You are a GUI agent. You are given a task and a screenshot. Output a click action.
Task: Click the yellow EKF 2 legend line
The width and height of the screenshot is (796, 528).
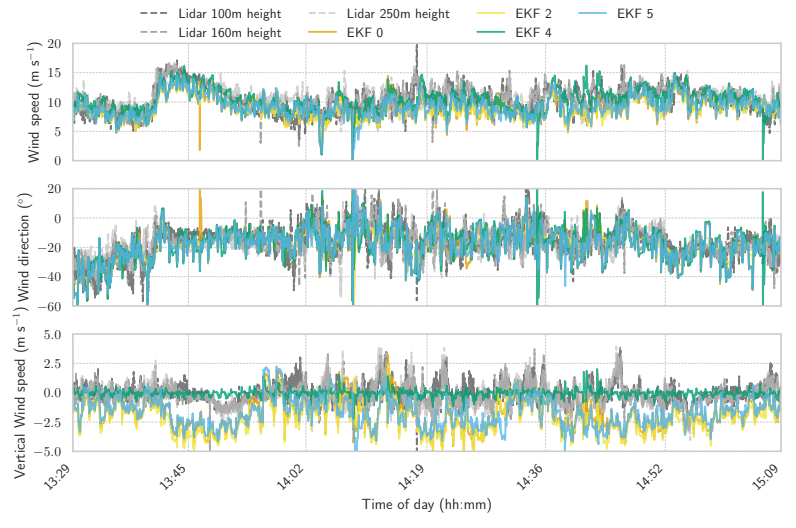pyautogui.click(x=495, y=14)
